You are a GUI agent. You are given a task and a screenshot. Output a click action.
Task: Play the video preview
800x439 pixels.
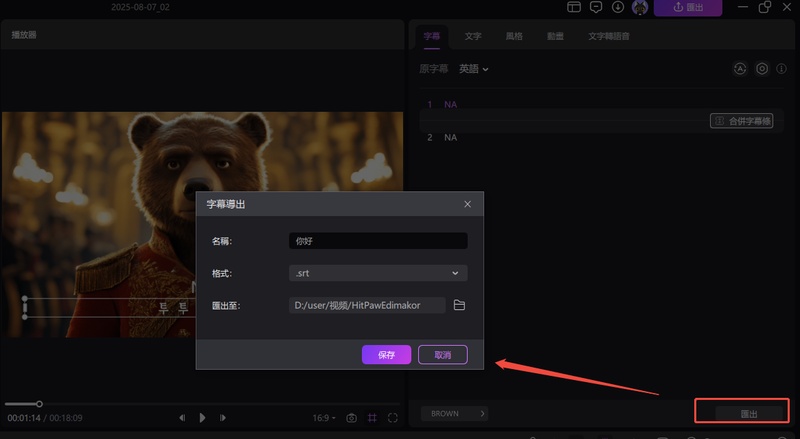coord(203,418)
